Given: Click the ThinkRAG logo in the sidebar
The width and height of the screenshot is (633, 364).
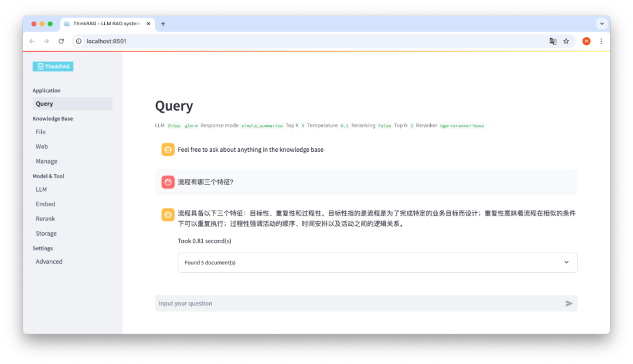Looking at the screenshot, I should click(x=53, y=66).
